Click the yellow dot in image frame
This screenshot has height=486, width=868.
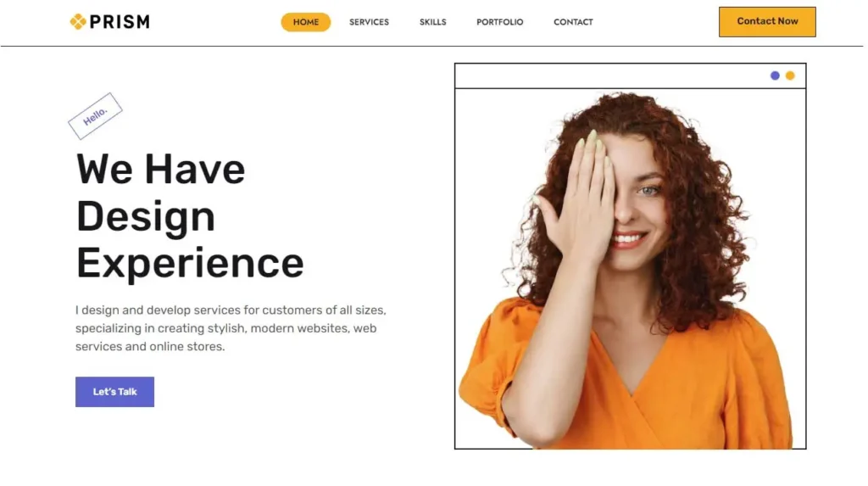point(790,75)
